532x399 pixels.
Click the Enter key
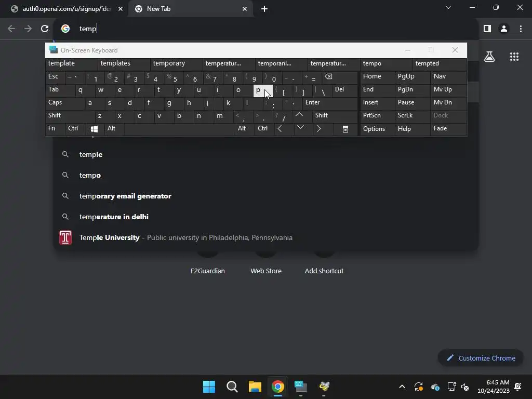click(x=330, y=103)
